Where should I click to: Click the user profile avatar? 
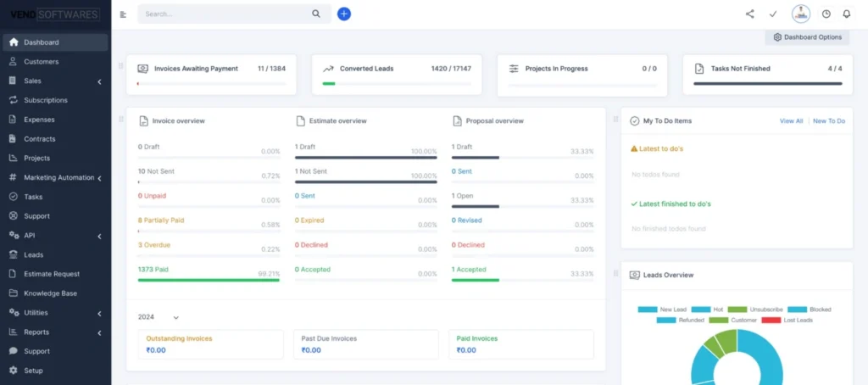(x=800, y=14)
